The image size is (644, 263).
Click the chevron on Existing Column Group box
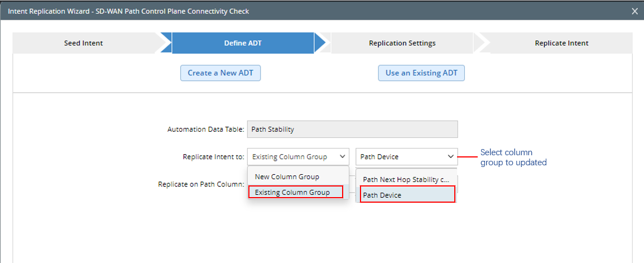point(342,157)
